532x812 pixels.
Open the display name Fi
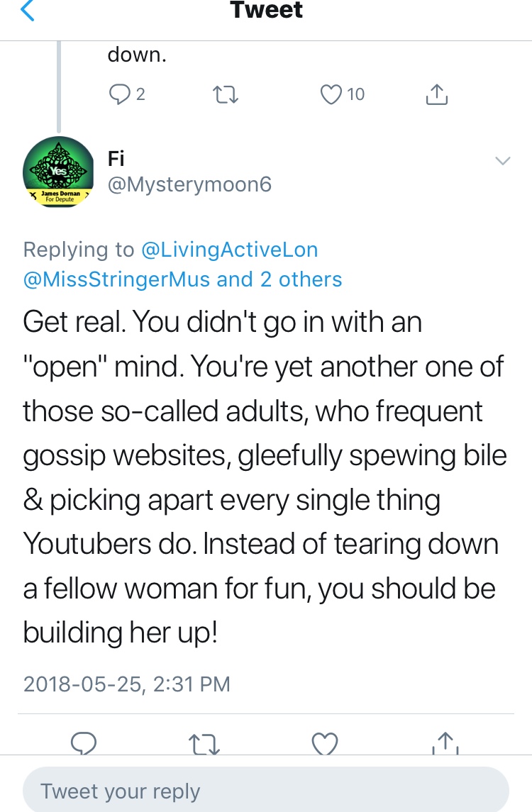pyautogui.click(x=116, y=157)
